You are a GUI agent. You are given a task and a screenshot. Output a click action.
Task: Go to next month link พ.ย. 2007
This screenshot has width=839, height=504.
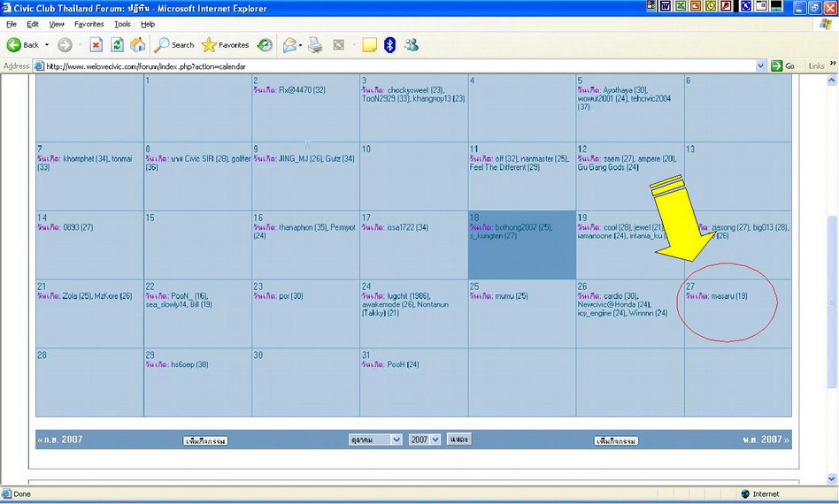click(766, 439)
